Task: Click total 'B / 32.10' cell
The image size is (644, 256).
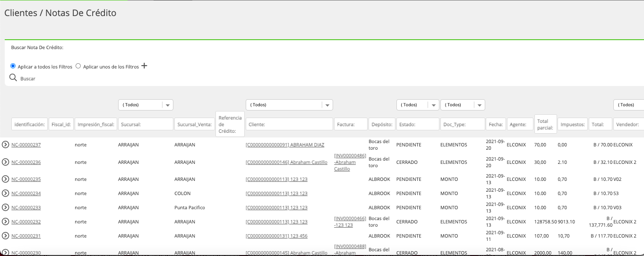Action: tap(603, 162)
